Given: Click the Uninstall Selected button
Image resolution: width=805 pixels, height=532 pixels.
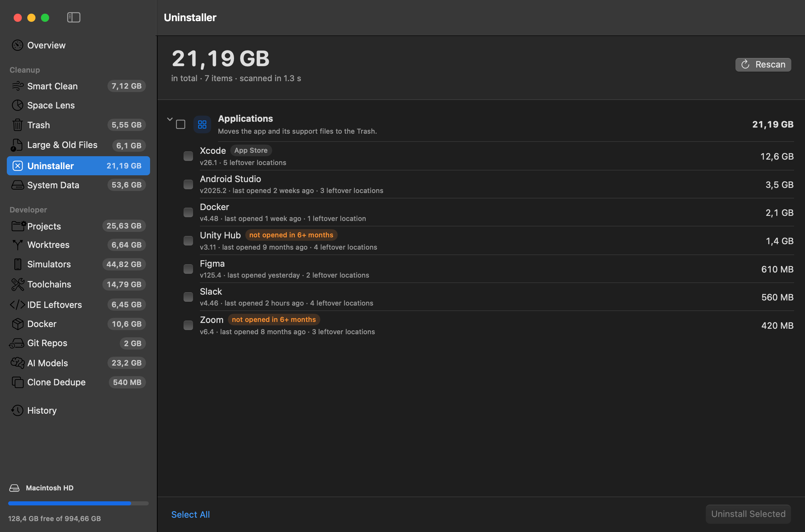Looking at the screenshot, I should (748, 514).
